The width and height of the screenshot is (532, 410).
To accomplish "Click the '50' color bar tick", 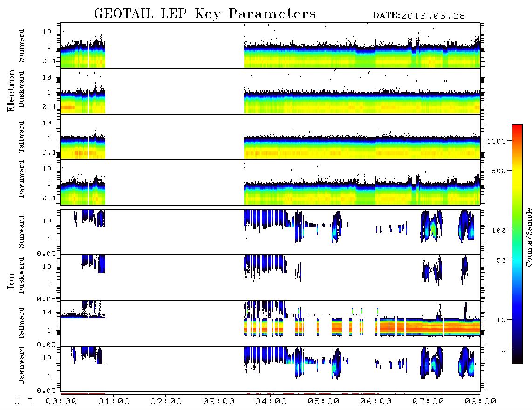I will pos(501,260).
